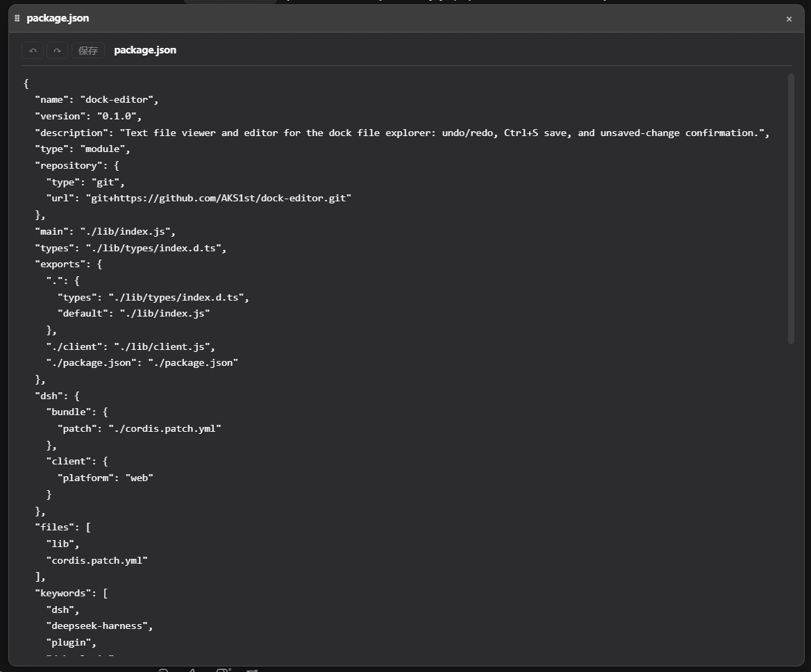Click the "./client" export entry
Image resolution: width=811 pixels, height=672 pixels.
pos(131,347)
